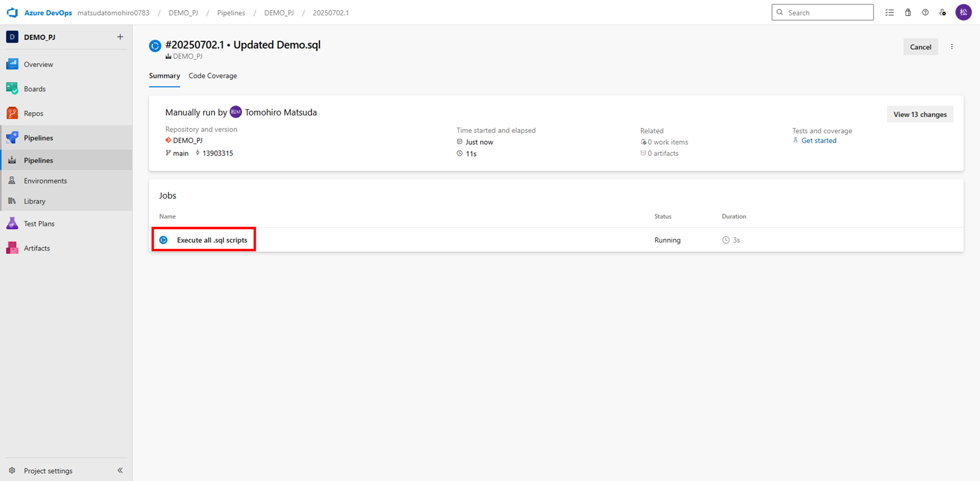Open Test Plans in the sidebar
This screenshot has width=980, height=481.
[x=66, y=224]
